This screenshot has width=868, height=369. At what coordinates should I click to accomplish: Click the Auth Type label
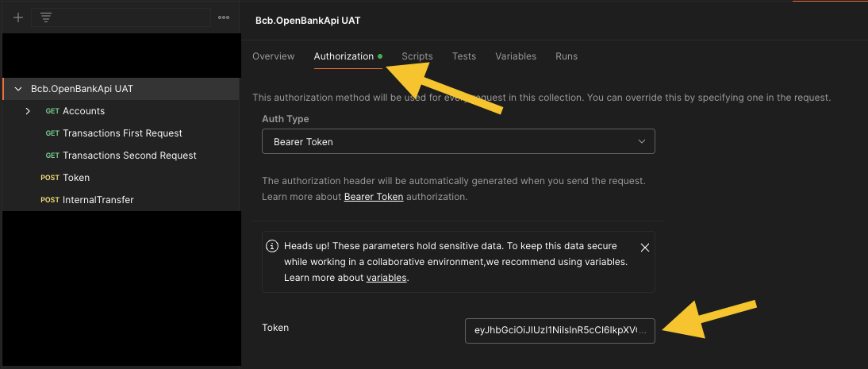[x=286, y=118]
